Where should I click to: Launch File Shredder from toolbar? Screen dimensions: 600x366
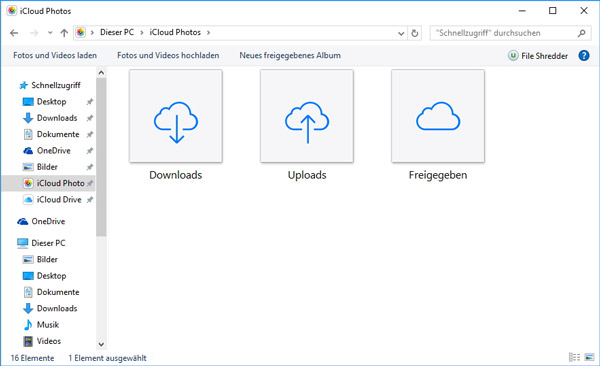click(x=538, y=56)
